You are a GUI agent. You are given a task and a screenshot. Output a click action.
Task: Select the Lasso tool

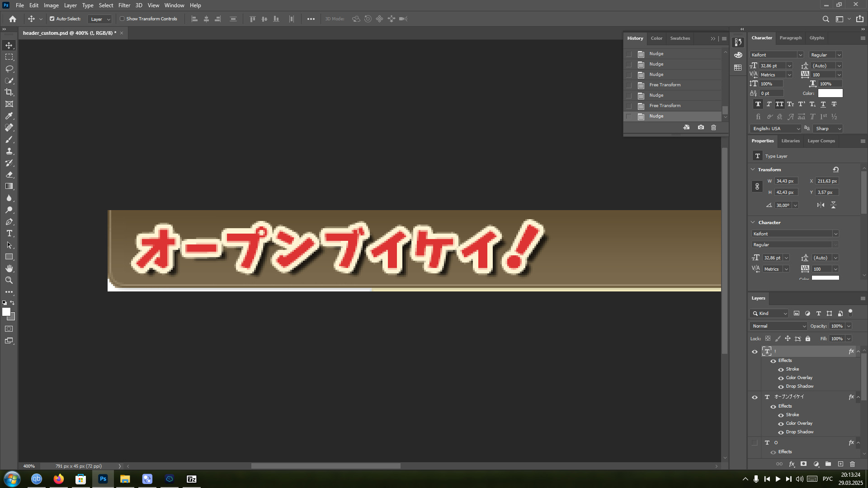coord(9,69)
